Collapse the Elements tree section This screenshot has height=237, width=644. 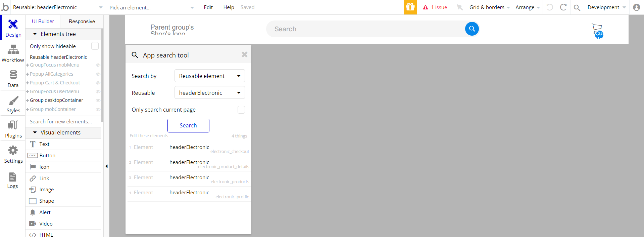[x=35, y=34]
